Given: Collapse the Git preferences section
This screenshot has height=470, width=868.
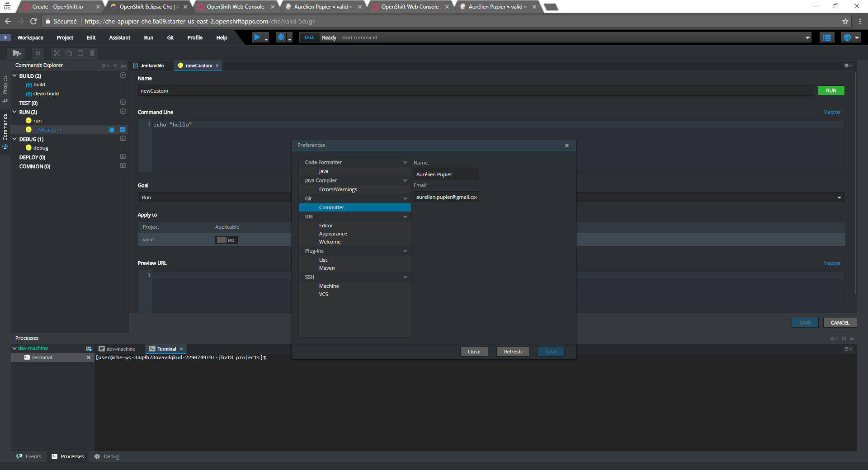Looking at the screenshot, I should [x=405, y=198].
